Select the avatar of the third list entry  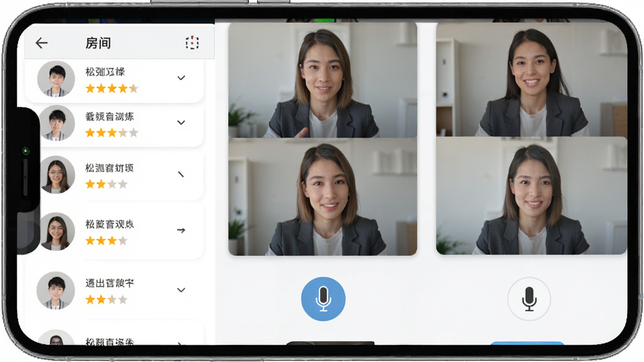point(57,175)
